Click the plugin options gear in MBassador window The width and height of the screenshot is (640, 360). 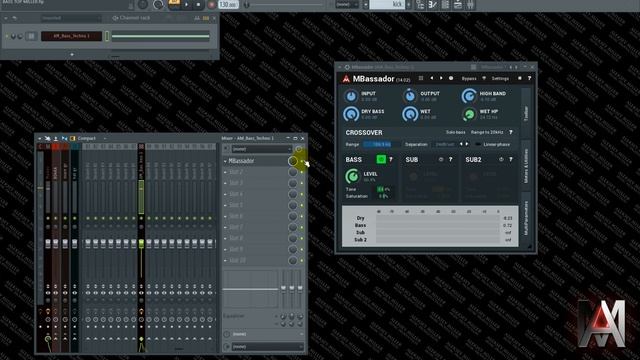tap(347, 67)
